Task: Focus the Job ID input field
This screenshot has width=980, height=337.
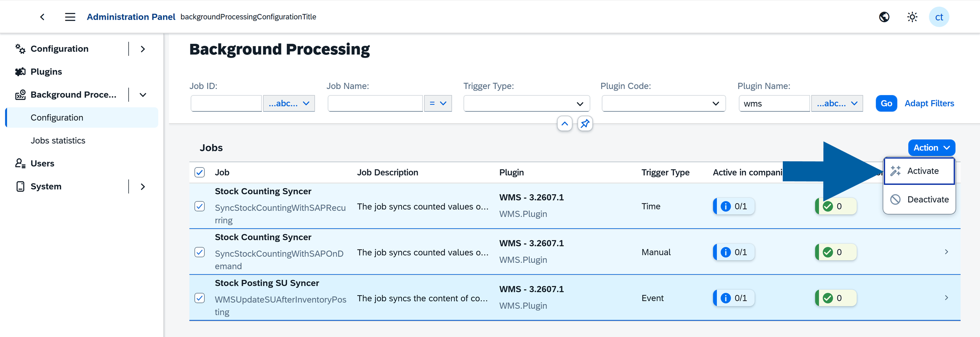Action: point(226,104)
